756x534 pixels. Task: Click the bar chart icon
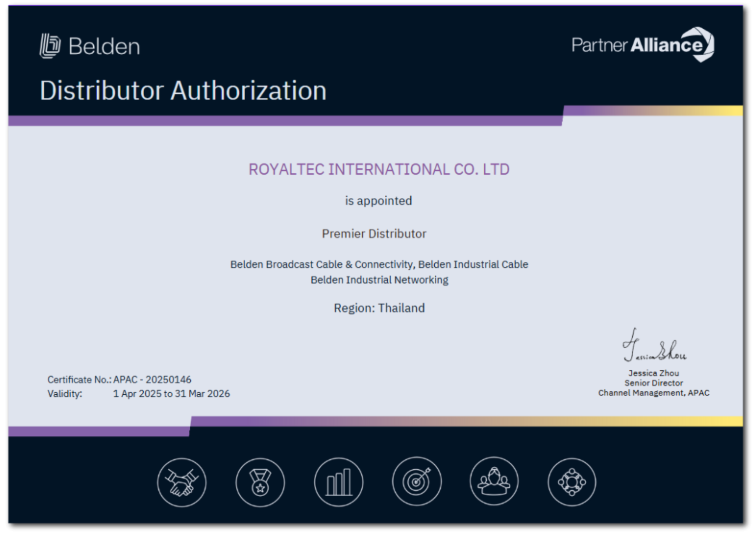[x=338, y=482]
